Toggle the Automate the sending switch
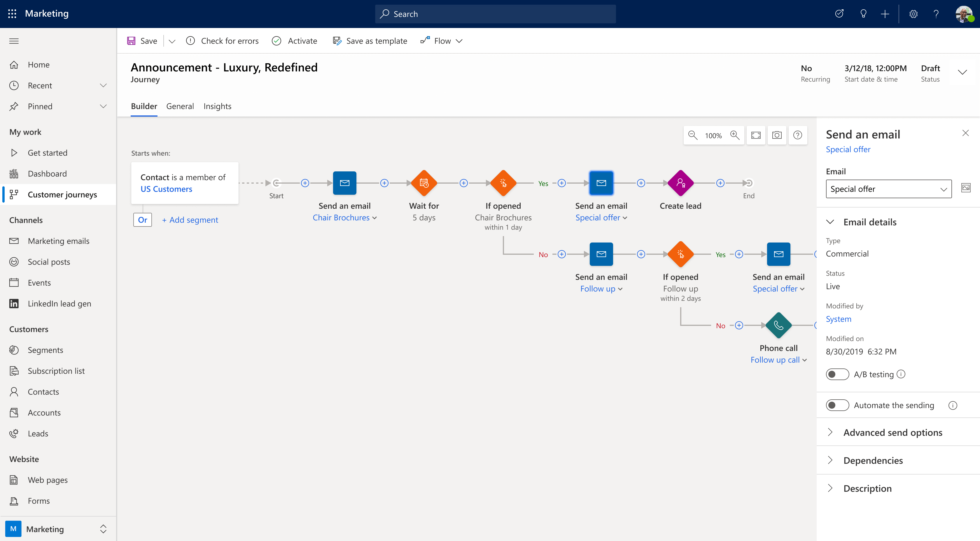Screen dimensions: 980x541 pyautogui.click(x=837, y=405)
